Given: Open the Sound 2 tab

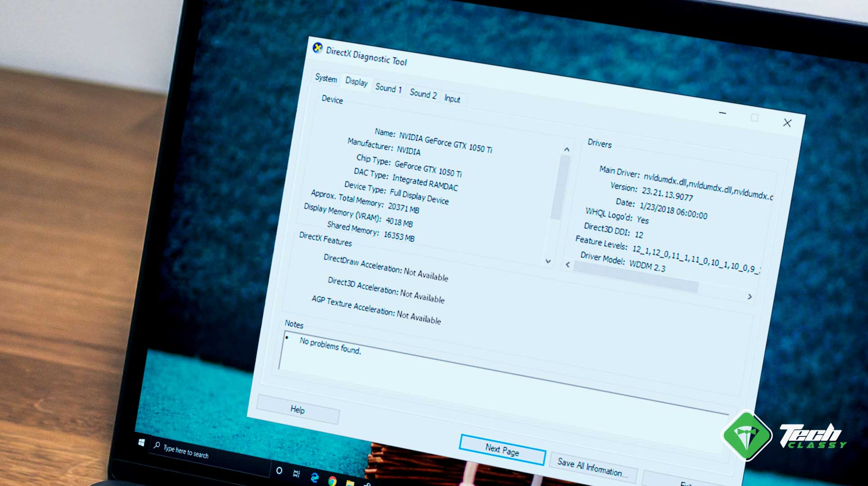Looking at the screenshot, I should [x=423, y=94].
